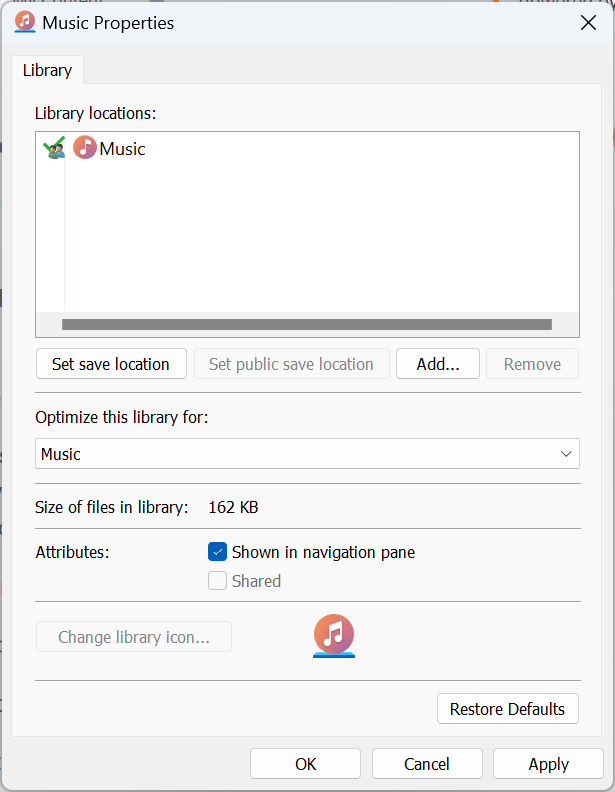Close the Music Properties dialog

pos(588,23)
